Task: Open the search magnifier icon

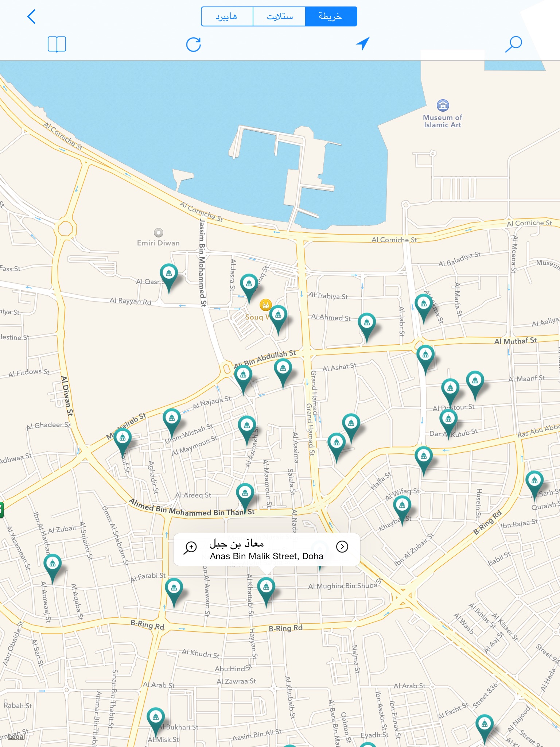Action: coord(513,44)
